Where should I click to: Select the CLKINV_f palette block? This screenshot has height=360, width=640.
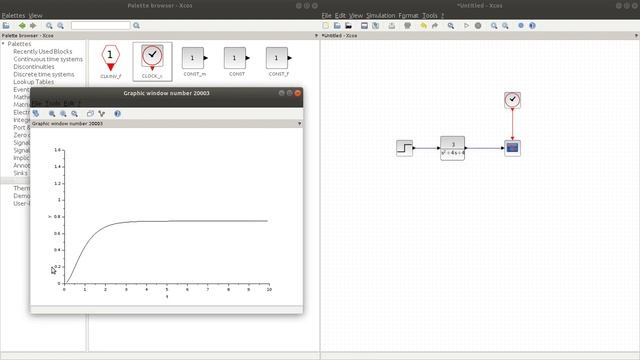(111, 62)
